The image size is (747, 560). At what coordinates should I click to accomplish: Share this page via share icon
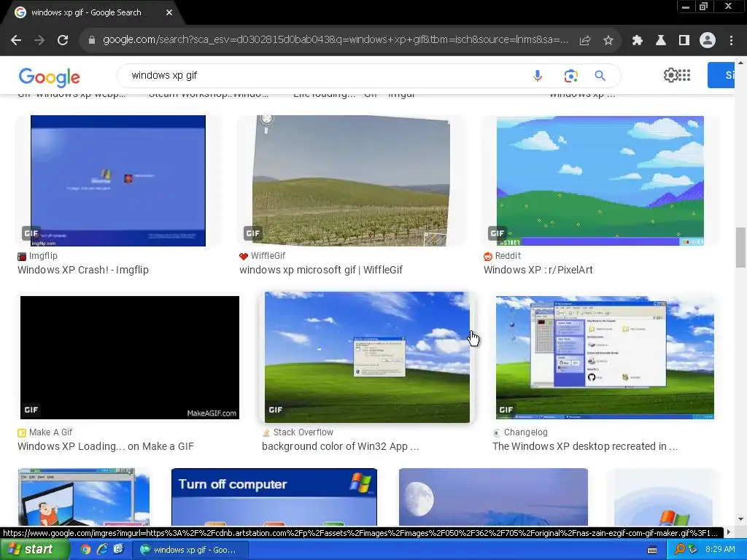tap(584, 41)
